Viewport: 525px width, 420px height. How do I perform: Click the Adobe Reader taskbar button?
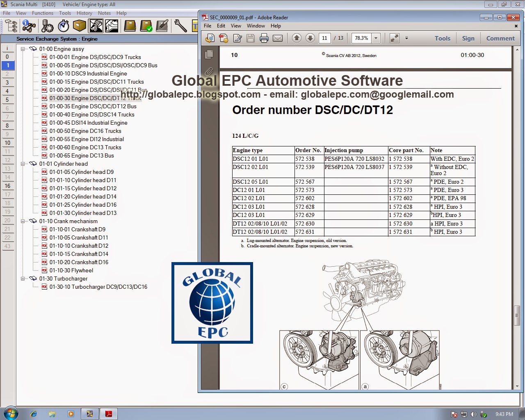[109, 414]
